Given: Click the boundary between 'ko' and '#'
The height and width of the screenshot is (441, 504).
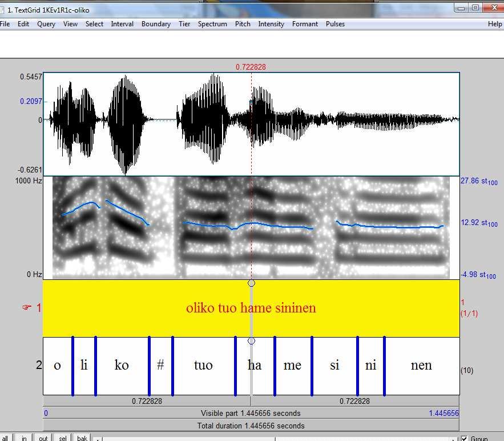Looking at the screenshot, I should (149, 366).
